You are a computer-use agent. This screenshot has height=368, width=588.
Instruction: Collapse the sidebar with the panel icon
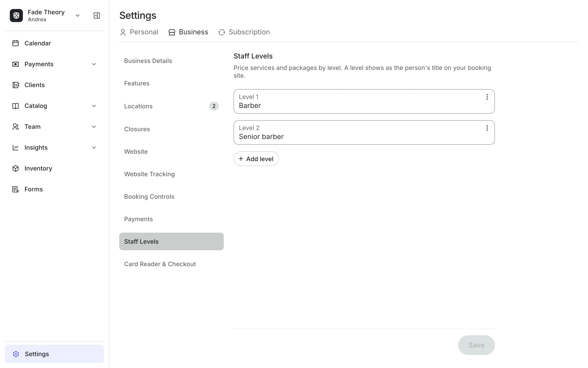click(x=97, y=16)
